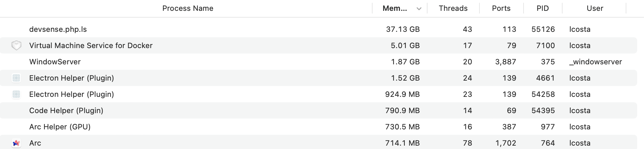Click the Mem... column header label
The height and width of the screenshot is (149, 644).
(x=395, y=8)
